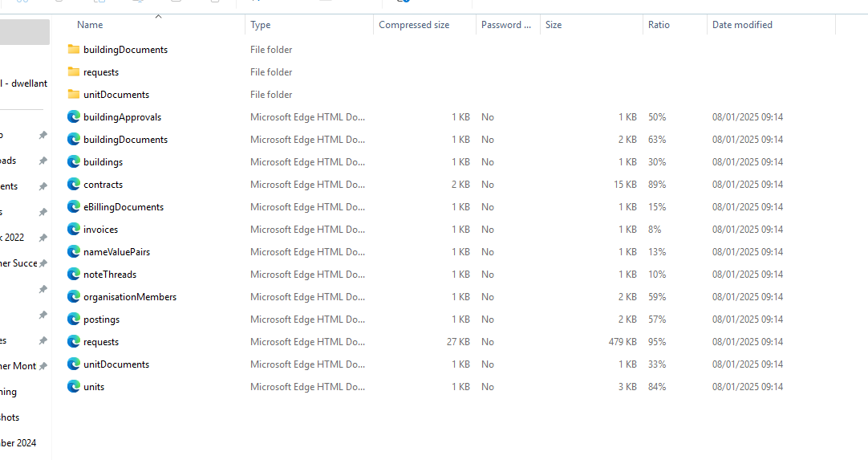Click the unitDocuments folder icon
This screenshot has height=460, width=868.
(74, 95)
